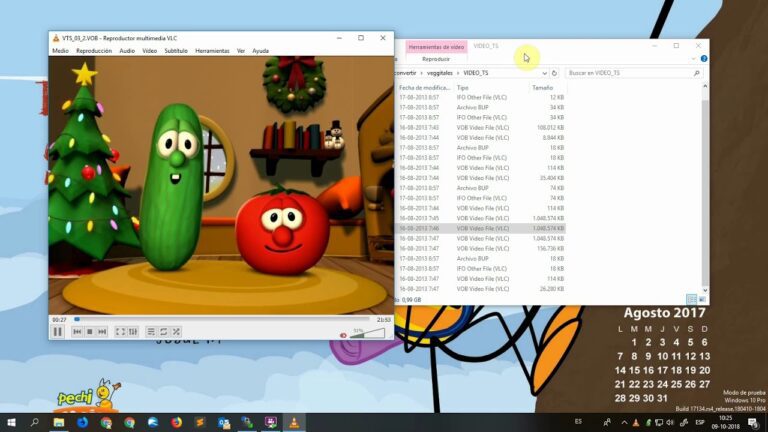Open system tray volume control
The width and height of the screenshot is (768, 432).
[x=670, y=422]
